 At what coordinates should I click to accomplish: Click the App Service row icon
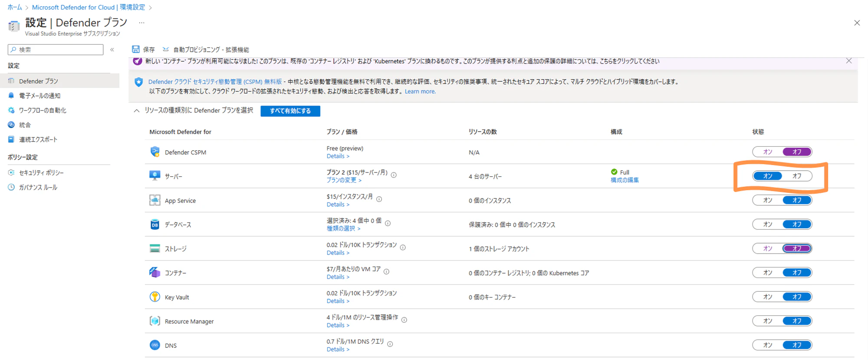155,200
